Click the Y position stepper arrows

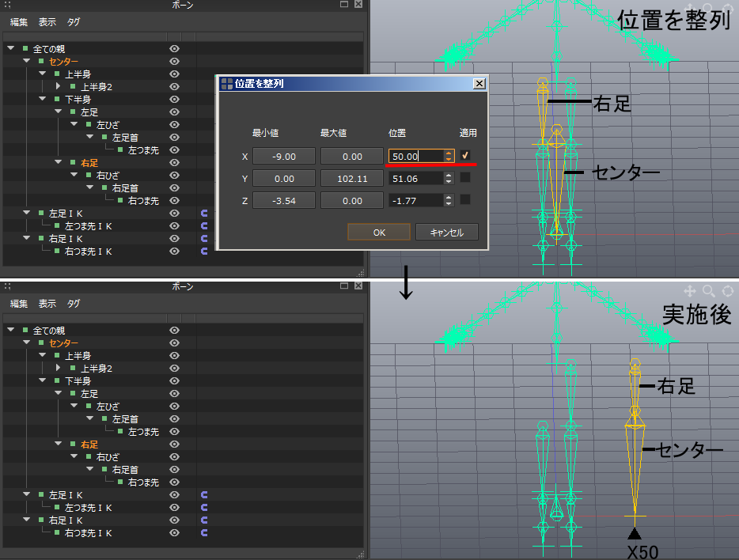[449, 178]
